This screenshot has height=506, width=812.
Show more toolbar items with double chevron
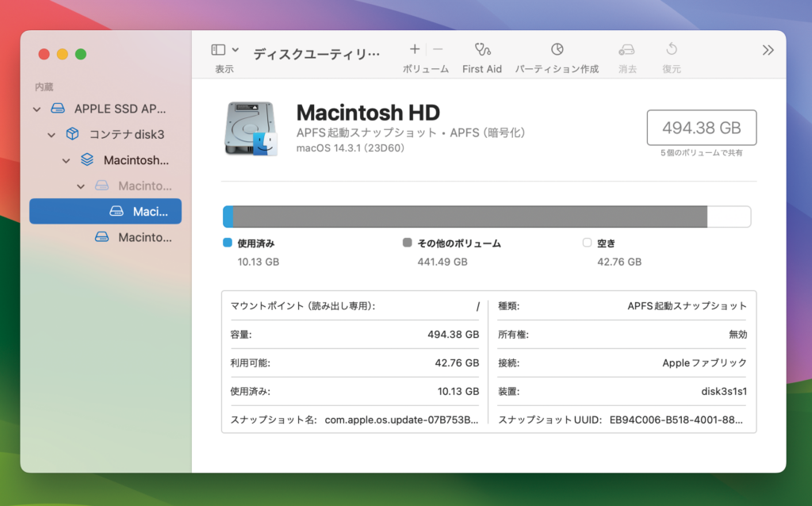(x=768, y=50)
